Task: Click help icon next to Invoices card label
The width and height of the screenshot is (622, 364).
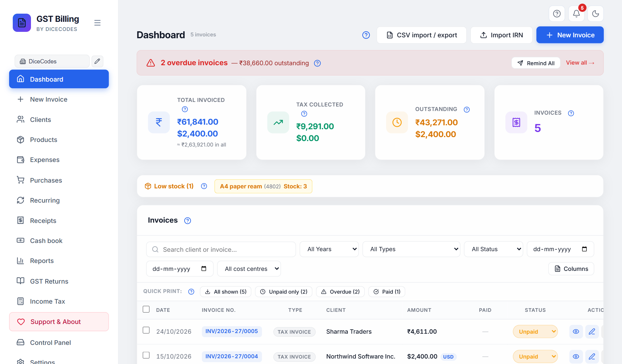Action: point(571,113)
